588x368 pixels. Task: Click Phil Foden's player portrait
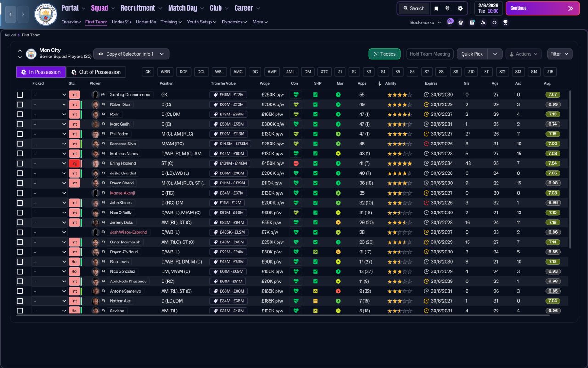(x=96, y=134)
